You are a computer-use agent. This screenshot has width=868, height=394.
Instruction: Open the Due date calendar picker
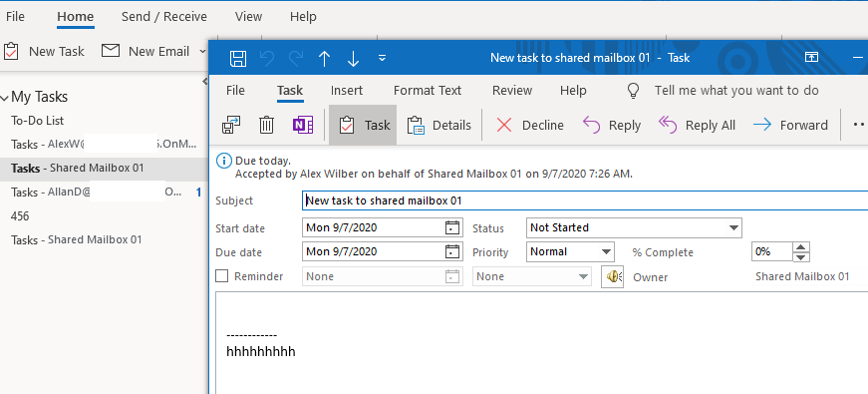coord(452,251)
